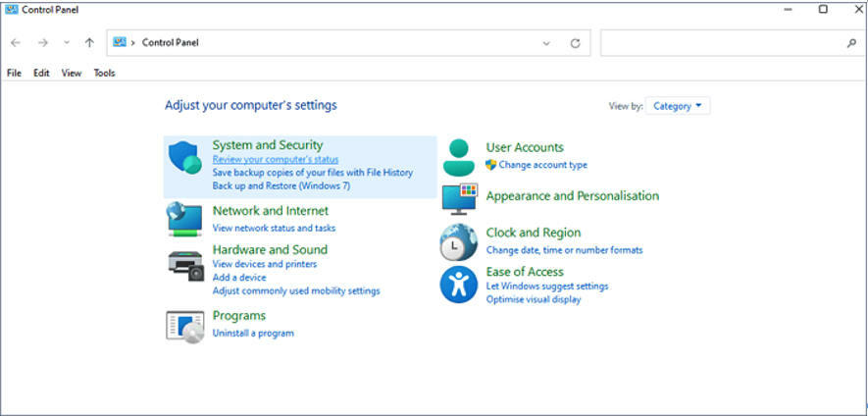This screenshot has width=868, height=416.
Task: Open the File menu
Action: [x=15, y=73]
